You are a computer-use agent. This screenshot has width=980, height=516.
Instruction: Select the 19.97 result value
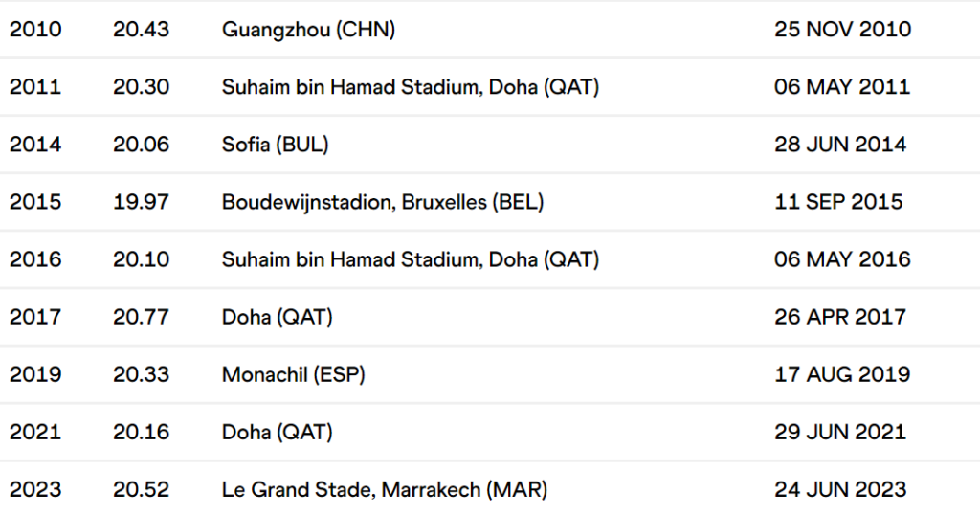141,202
